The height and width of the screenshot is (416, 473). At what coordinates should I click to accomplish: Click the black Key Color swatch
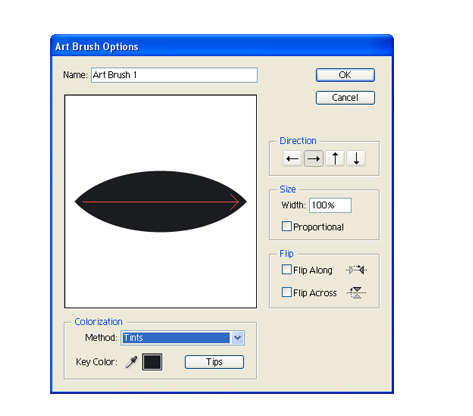click(152, 362)
